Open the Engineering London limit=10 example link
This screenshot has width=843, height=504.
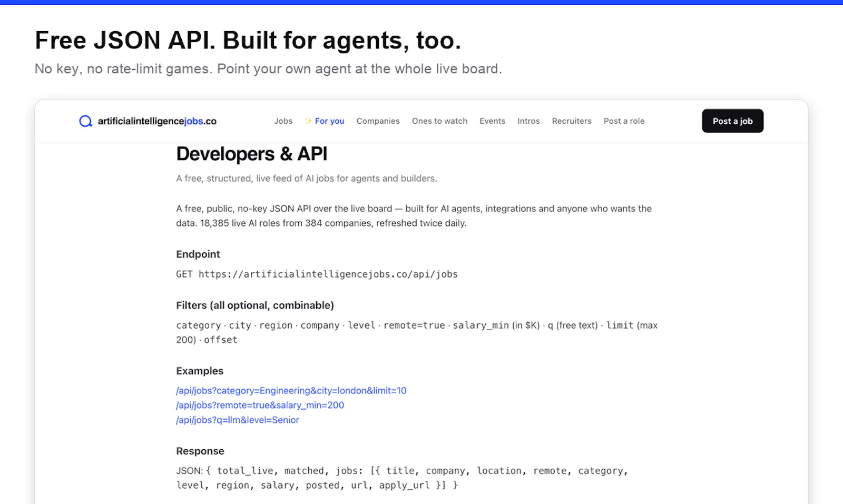pyautogui.click(x=291, y=391)
